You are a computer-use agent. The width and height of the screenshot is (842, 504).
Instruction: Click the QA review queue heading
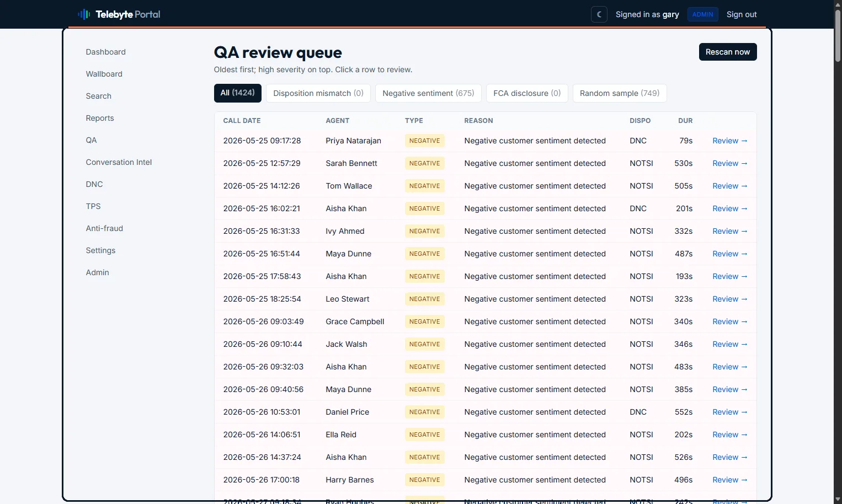278,52
